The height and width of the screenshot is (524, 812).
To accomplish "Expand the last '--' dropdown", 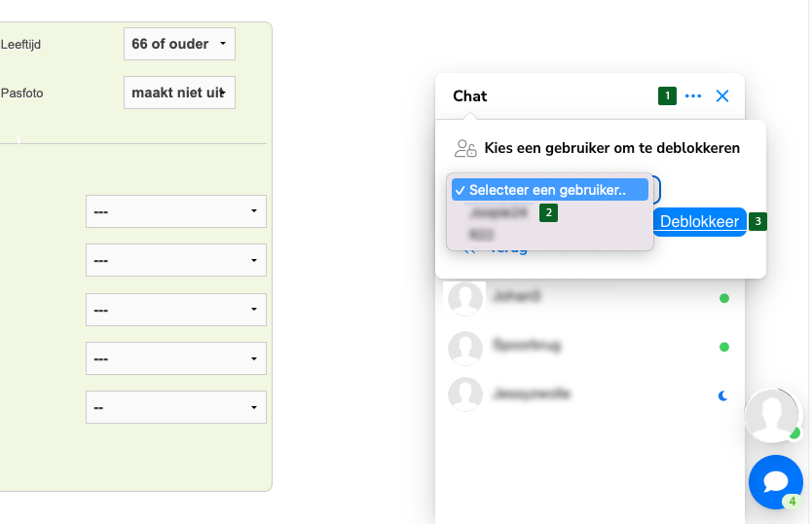I will (176, 407).
